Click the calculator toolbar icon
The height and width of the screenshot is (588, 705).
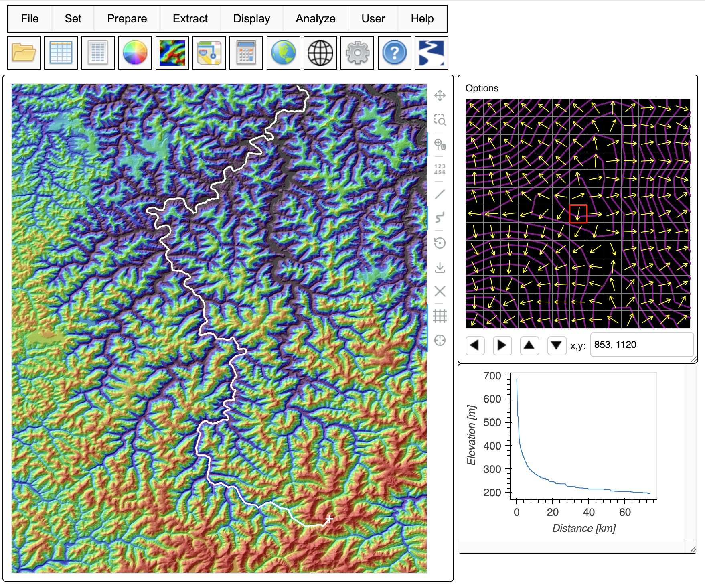tap(246, 53)
